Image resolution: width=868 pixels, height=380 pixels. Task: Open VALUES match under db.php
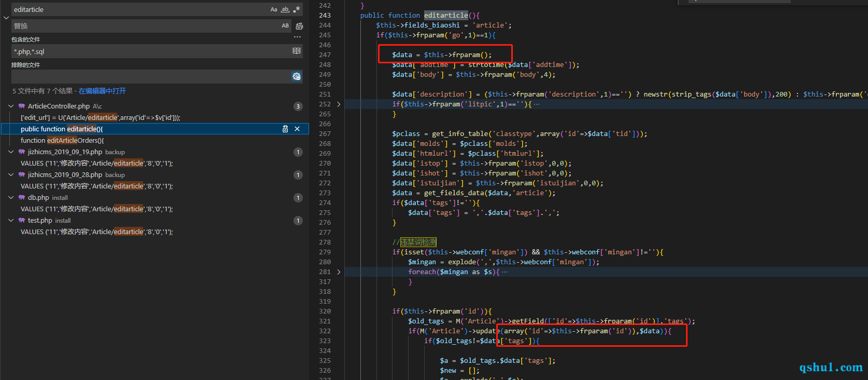[97, 209]
